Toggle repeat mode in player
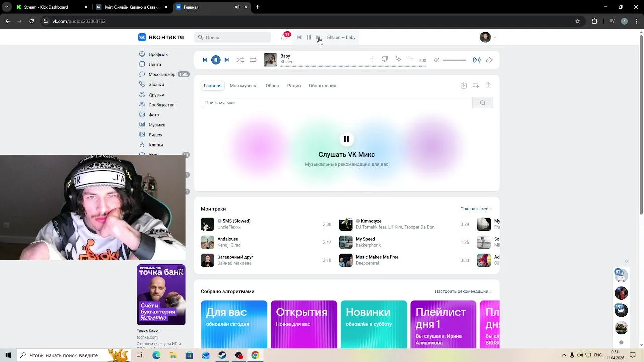 [253, 60]
